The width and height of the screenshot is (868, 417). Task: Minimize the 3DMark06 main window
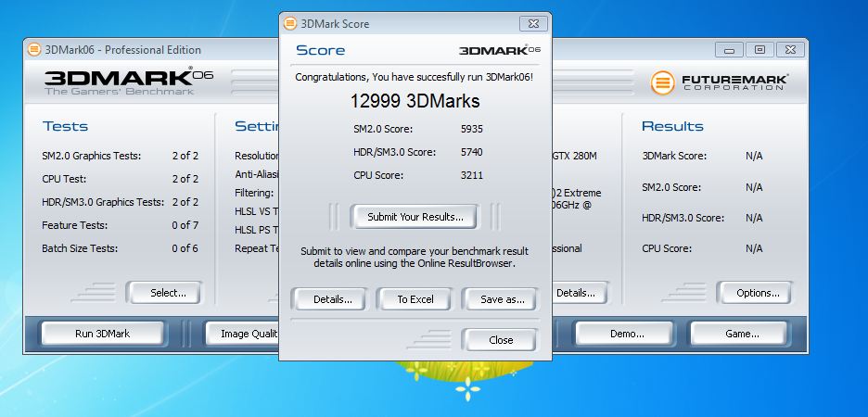(729, 50)
